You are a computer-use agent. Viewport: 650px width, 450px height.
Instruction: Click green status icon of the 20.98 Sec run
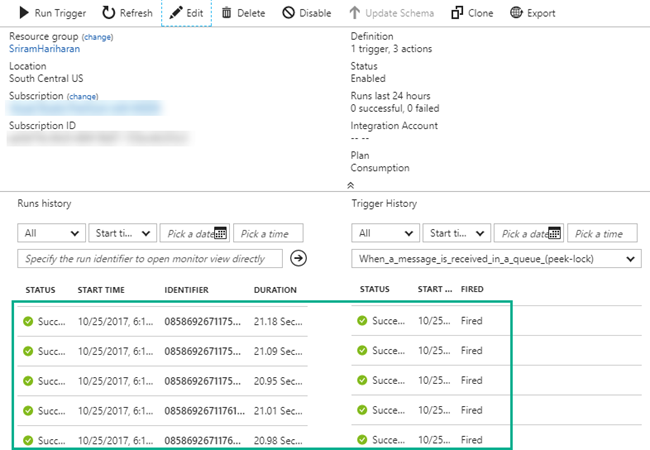click(28, 440)
